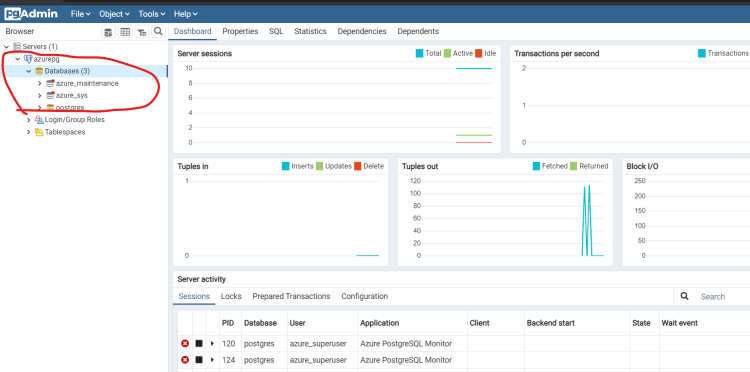Click the Idle legend swatch
The height and width of the screenshot is (372, 750).
479,54
